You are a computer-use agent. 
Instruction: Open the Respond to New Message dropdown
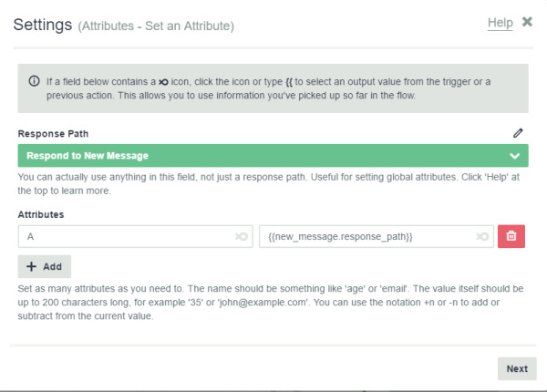point(273,156)
